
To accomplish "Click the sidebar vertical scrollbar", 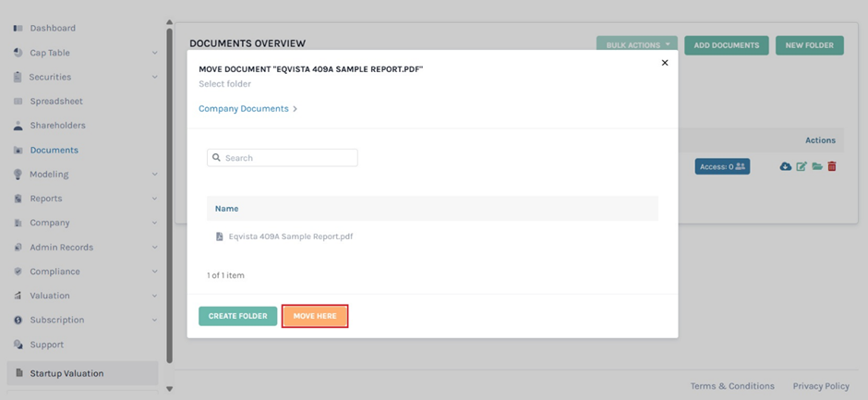I will coord(169,194).
